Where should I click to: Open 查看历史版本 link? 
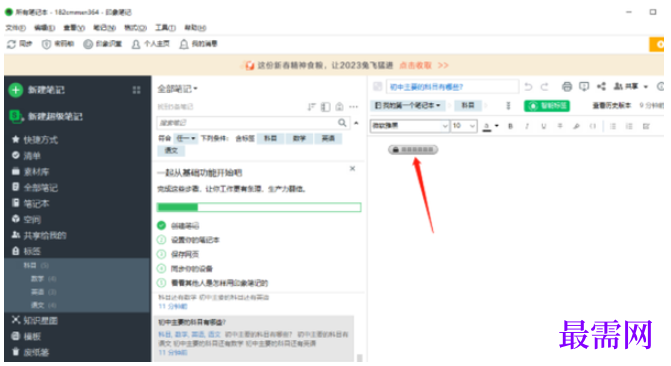(x=612, y=105)
